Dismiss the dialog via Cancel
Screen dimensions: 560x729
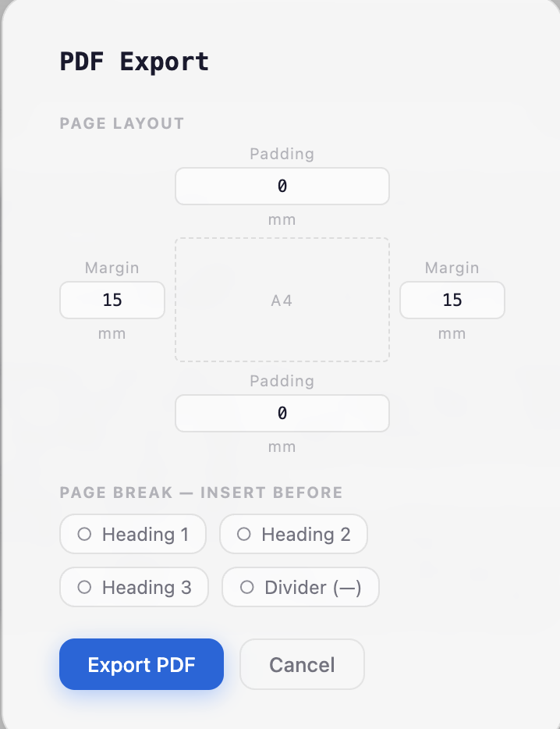[x=302, y=664]
